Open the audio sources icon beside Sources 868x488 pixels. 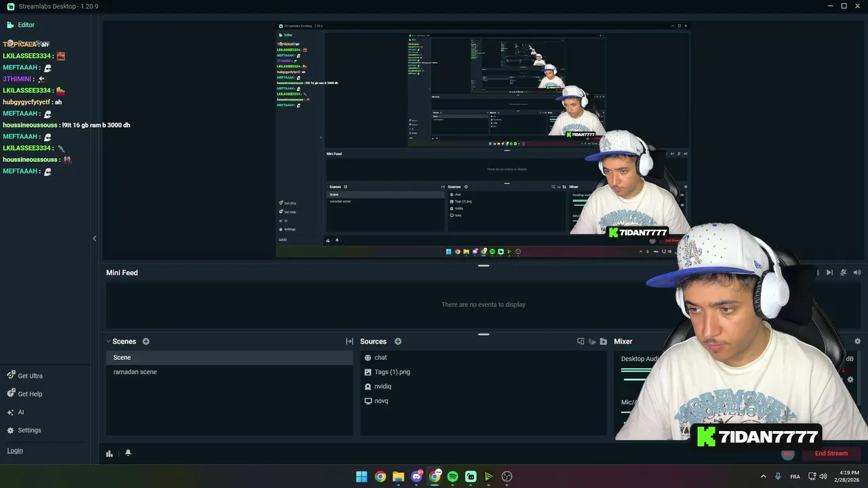592,342
